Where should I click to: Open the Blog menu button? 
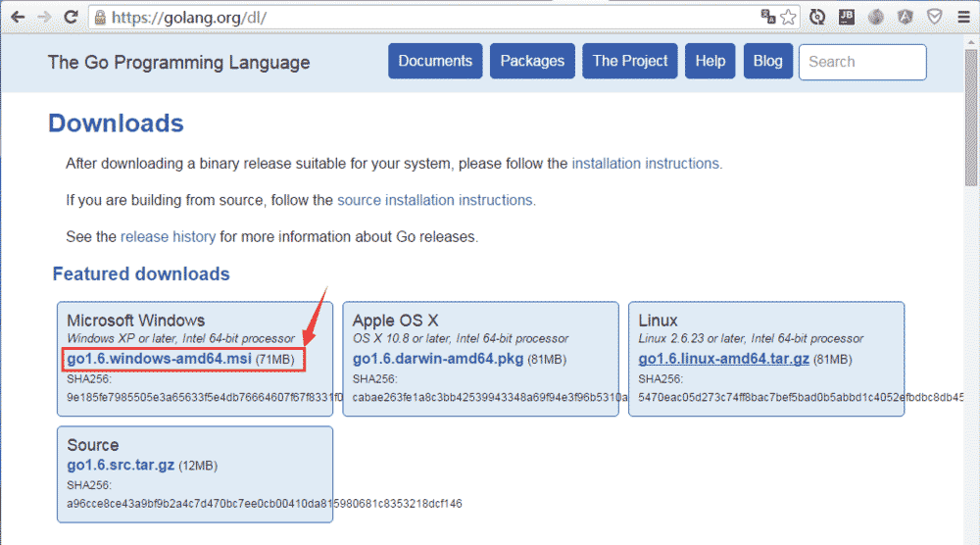coord(768,61)
